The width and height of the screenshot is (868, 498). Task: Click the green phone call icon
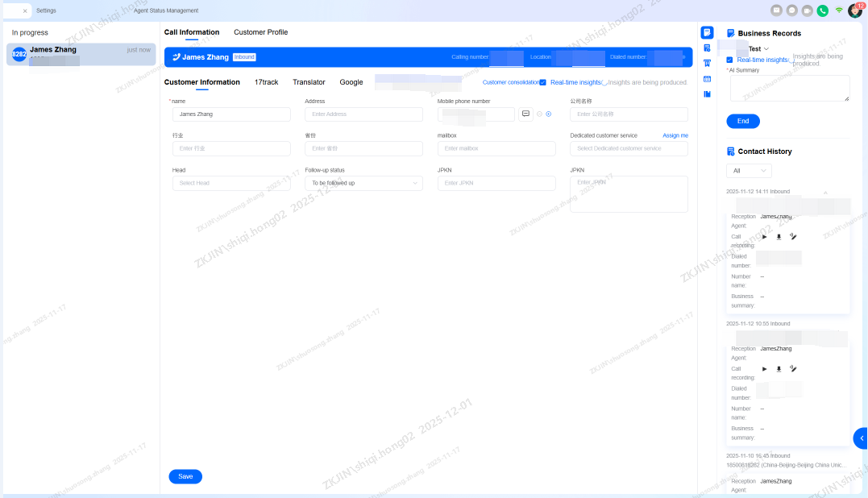pyautogui.click(x=822, y=10)
